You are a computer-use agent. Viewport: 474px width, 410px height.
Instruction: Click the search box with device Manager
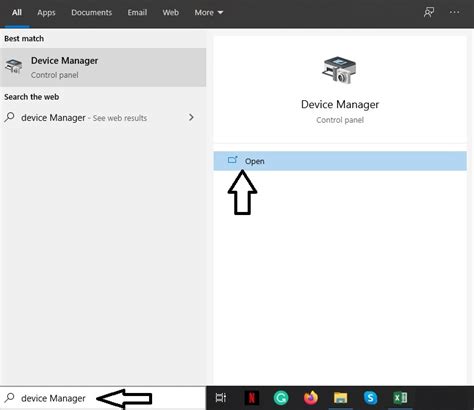[x=103, y=398]
